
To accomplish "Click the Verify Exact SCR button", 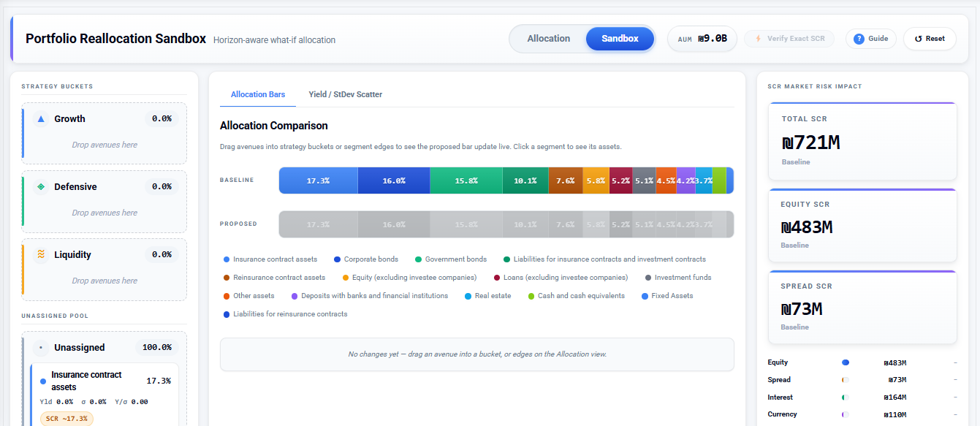I will click(789, 39).
